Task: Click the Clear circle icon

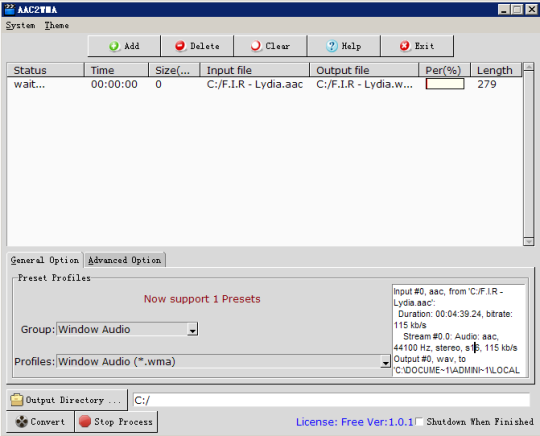Action: [x=256, y=46]
